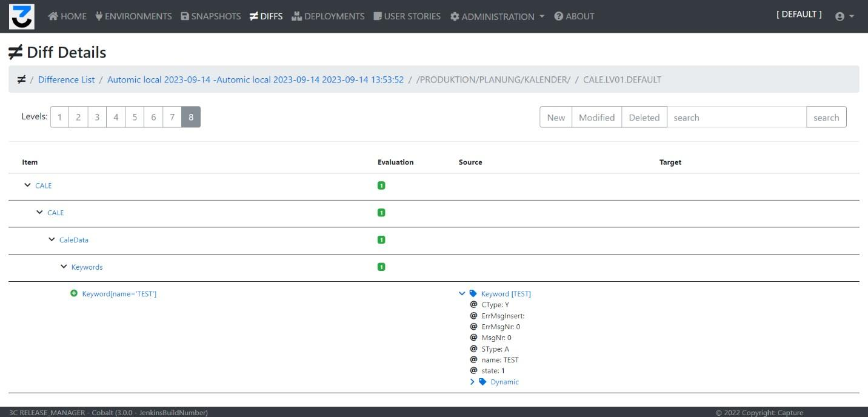Image resolution: width=868 pixels, height=417 pixels.
Task: Click the Dynamic link
Action: 505,382
